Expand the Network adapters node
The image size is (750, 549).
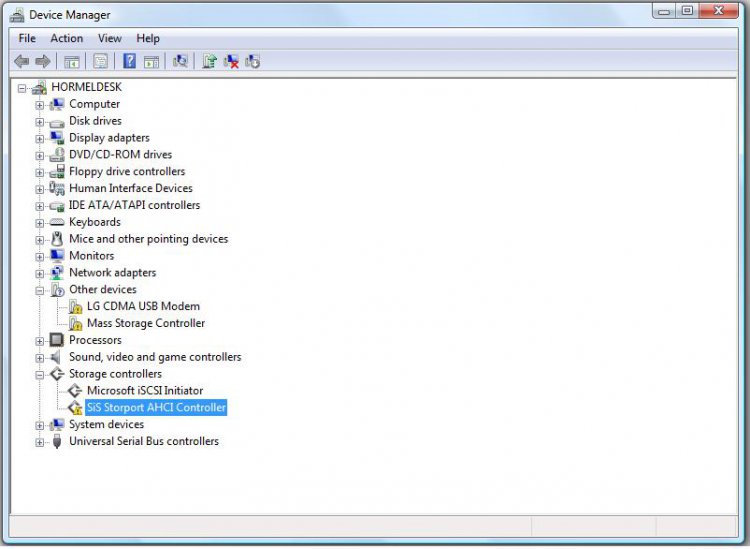pyautogui.click(x=40, y=273)
